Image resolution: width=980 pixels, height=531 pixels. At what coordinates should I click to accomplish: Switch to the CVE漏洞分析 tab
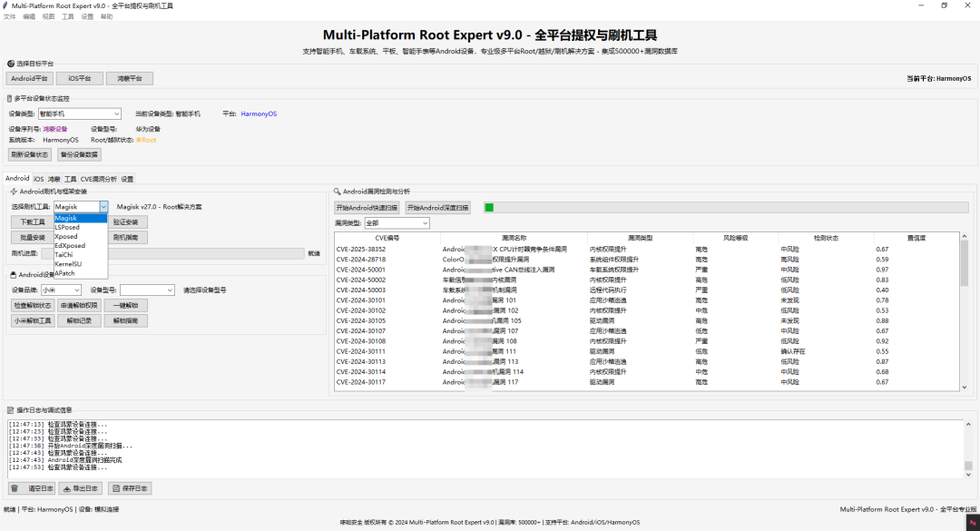pos(98,179)
